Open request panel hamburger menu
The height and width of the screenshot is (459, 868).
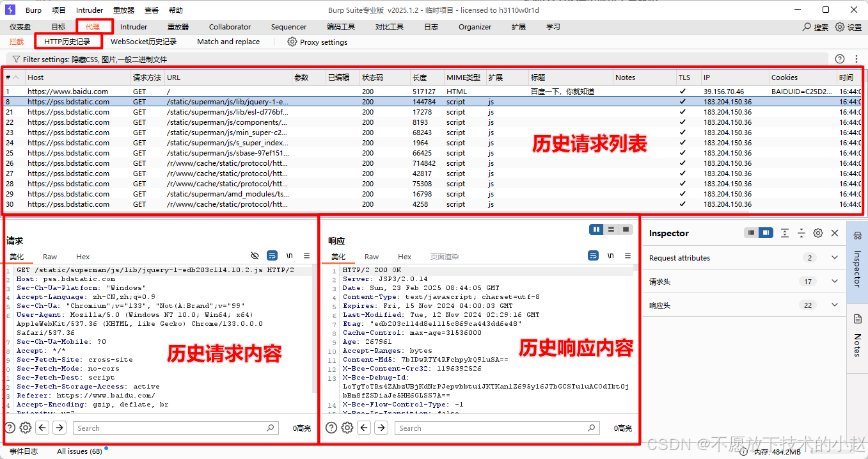pyautogui.click(x=307, y=255)
